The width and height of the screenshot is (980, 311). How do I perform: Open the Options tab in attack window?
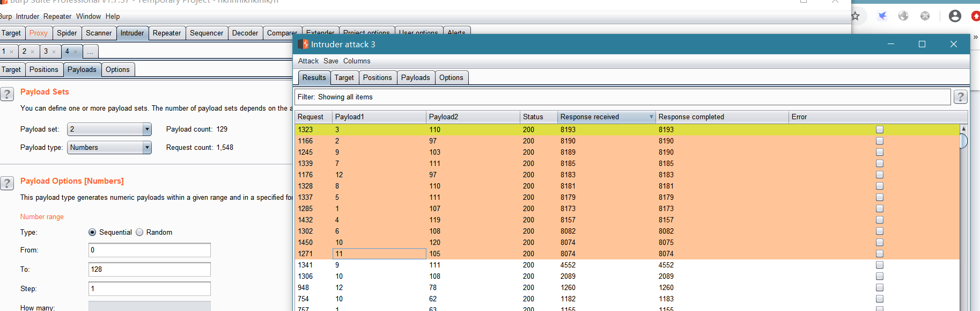coord(451,77)
